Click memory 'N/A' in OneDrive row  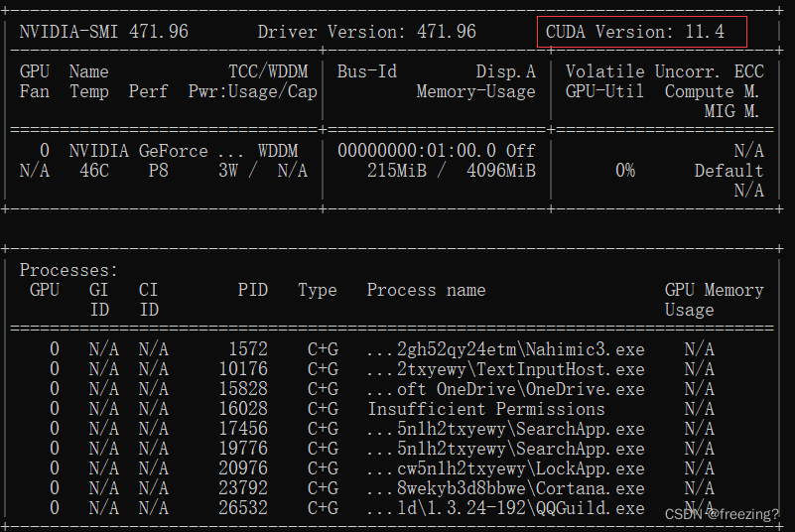(699, 389)
